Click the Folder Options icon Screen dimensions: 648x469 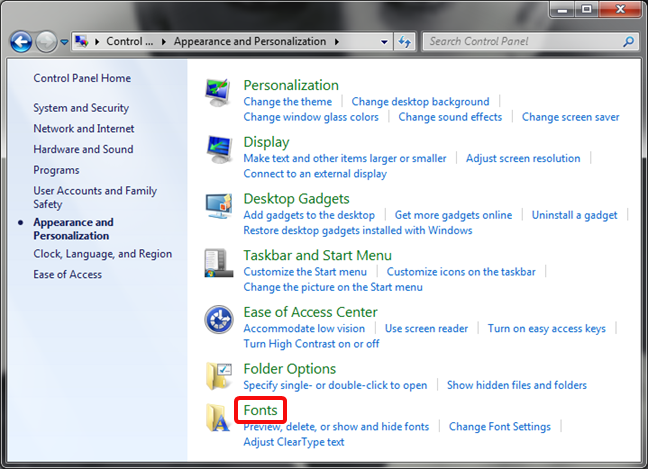(219, 376)
